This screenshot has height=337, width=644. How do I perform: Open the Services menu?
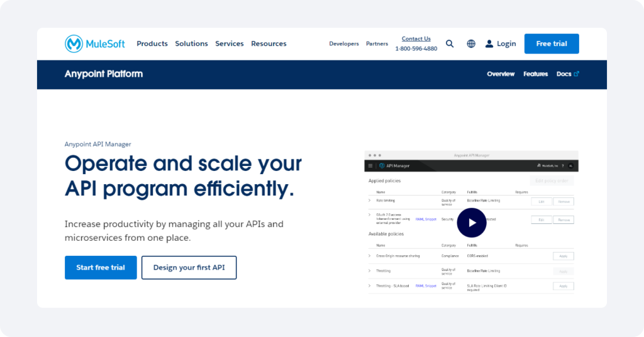(229, 43)
